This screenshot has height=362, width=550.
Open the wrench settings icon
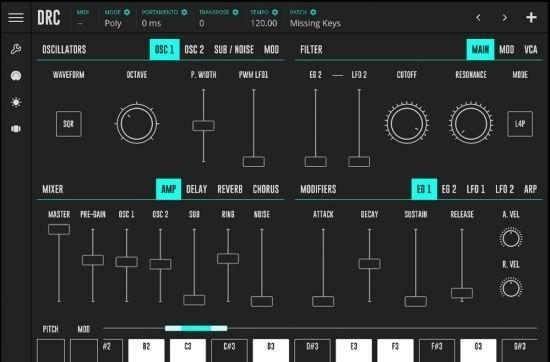pyautogui.click(x=16, y=49)
